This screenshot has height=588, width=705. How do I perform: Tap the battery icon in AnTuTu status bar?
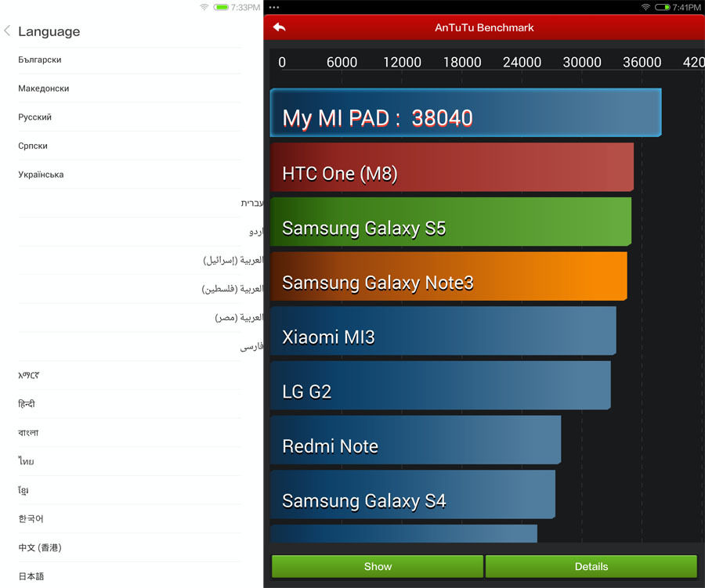tap(662, 7)
